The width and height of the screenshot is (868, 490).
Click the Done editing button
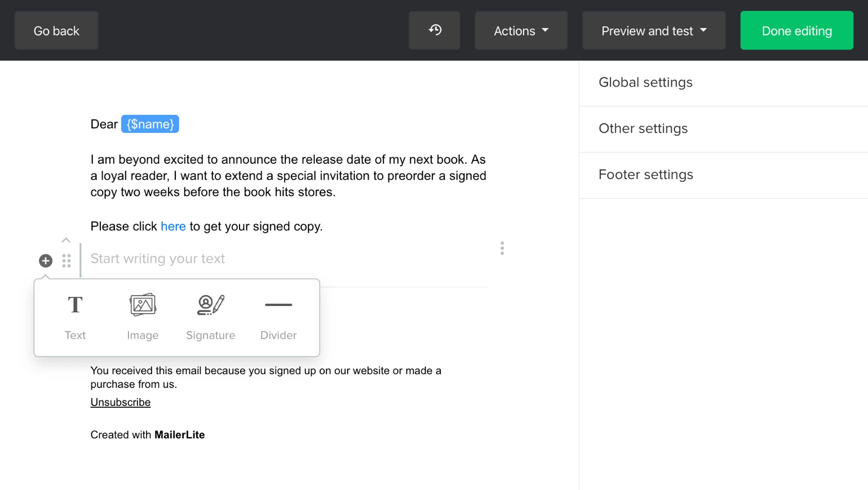[x=796, y=31]
